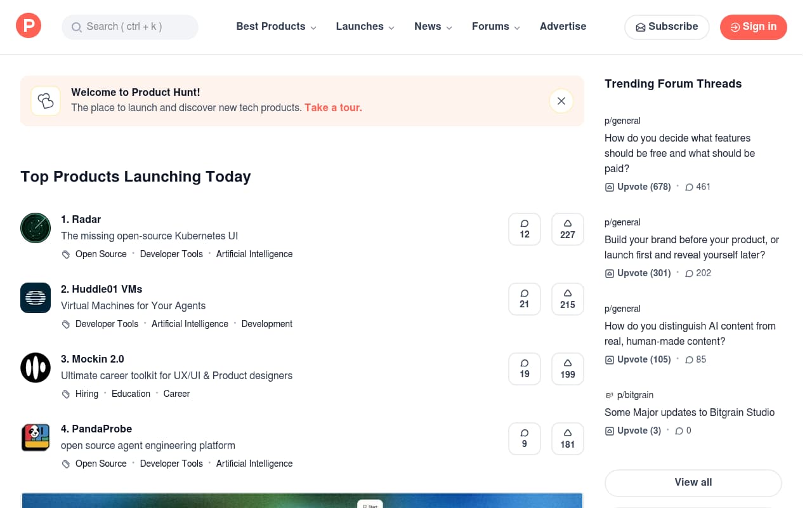The width and height of the screenshot is (812, 508).
Task: Upvote (301) the build your brand thread
Action: (638, 273)
